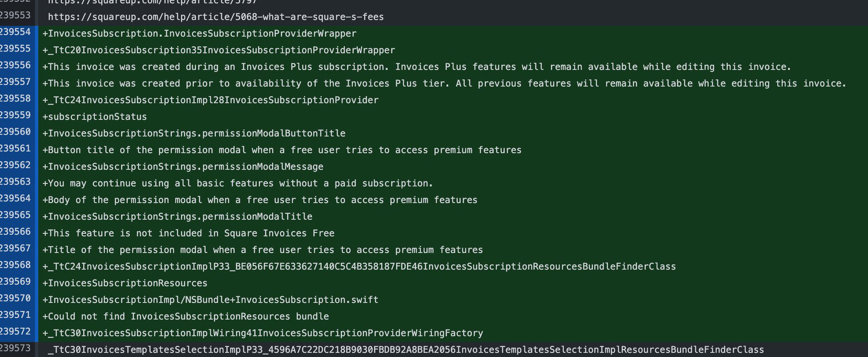Click line number 239560
Viewport: 868px width, 357px height.
15,132
